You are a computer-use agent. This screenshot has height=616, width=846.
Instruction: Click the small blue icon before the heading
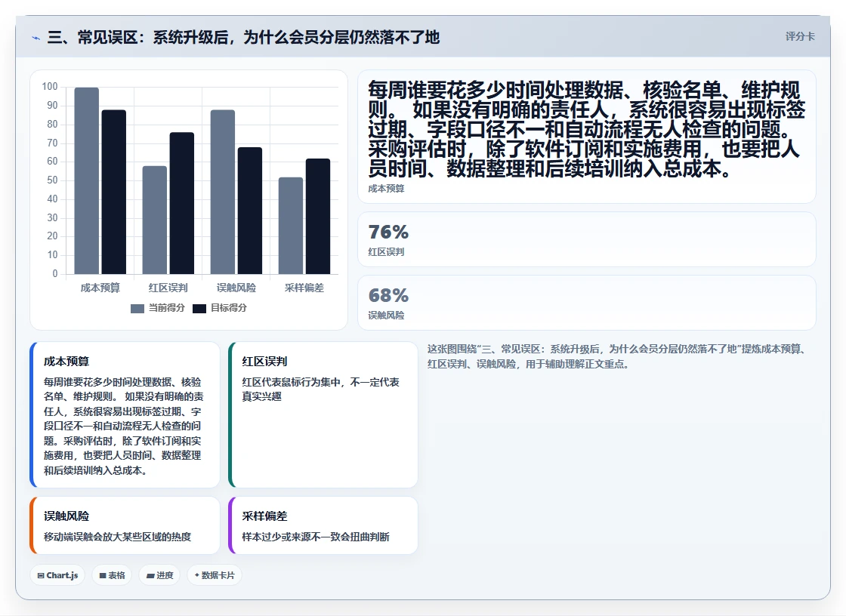36,38
